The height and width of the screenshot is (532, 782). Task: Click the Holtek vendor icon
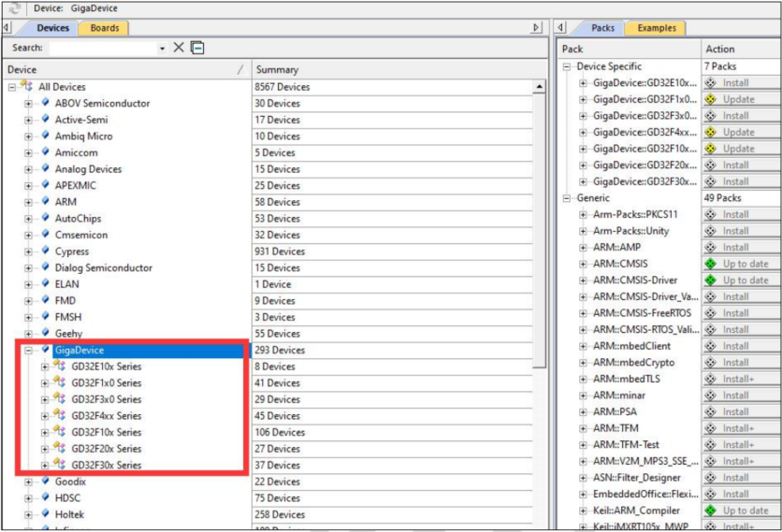[x=46, y=514]
